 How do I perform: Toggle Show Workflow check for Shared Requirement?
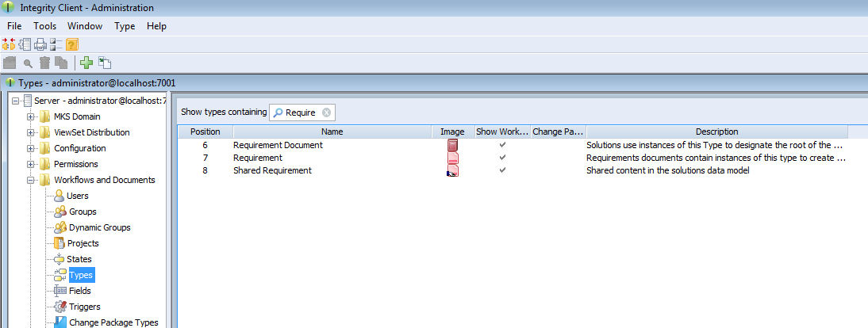[502, 171]
